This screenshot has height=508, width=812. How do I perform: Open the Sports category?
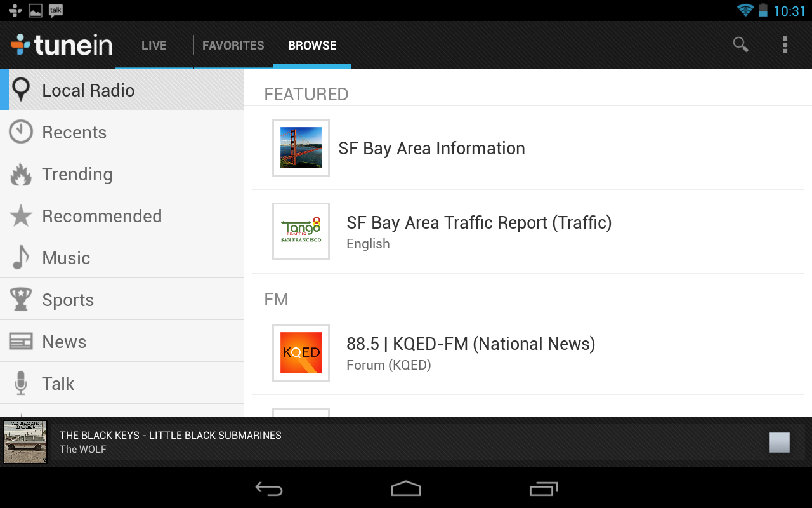[x=122, y=299]
